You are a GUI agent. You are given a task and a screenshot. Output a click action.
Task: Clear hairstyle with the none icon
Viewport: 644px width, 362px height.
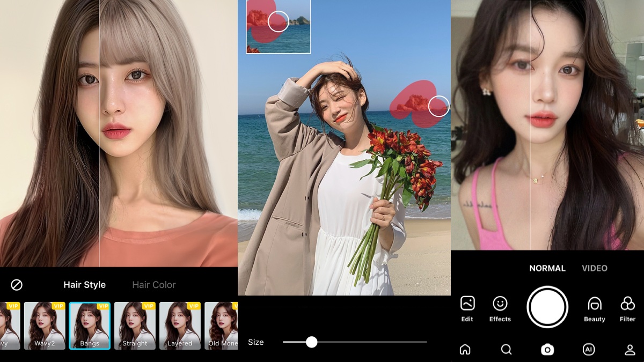(17, 285)
